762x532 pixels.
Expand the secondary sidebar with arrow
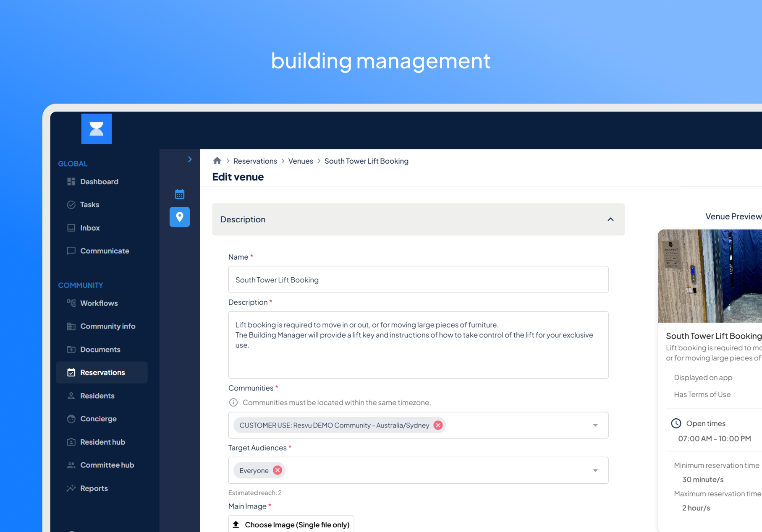[x=190, y=159]
